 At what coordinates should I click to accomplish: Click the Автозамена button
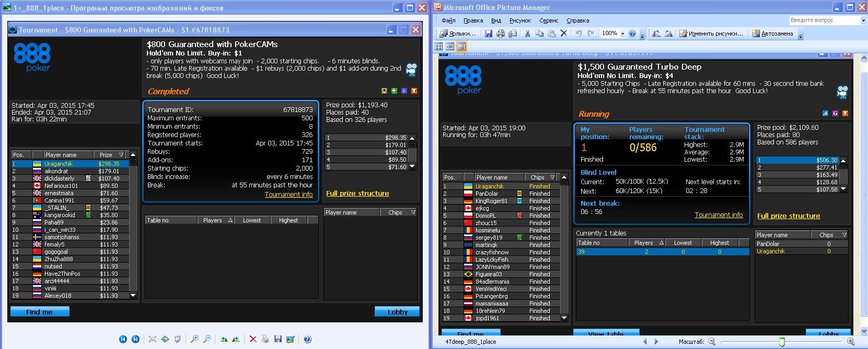tap(773, 33)
